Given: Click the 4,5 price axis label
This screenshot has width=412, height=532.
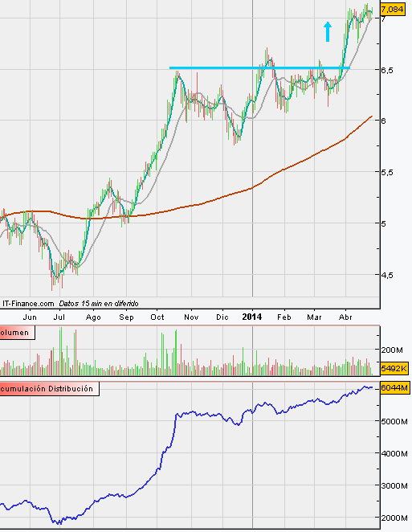Looking at the screenshot, I should click(x=386, y=275).
